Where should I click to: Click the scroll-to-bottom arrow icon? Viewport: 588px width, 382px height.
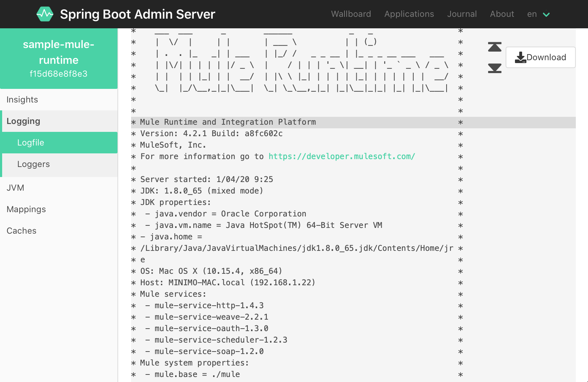(x=494, y=69)
